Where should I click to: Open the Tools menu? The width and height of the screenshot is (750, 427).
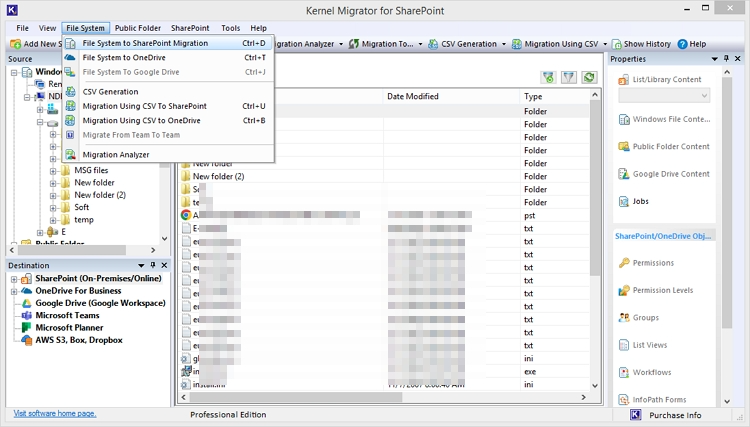pos(231,28)
